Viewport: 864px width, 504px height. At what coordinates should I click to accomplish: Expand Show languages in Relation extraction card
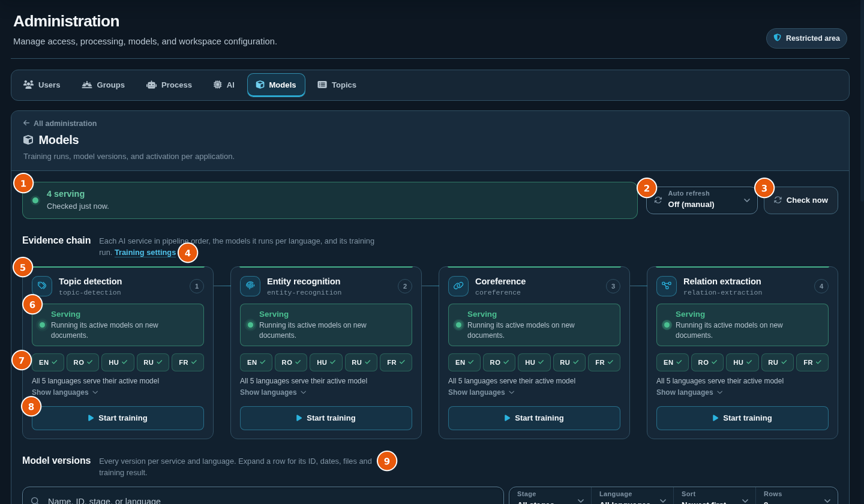coord(689,392)
